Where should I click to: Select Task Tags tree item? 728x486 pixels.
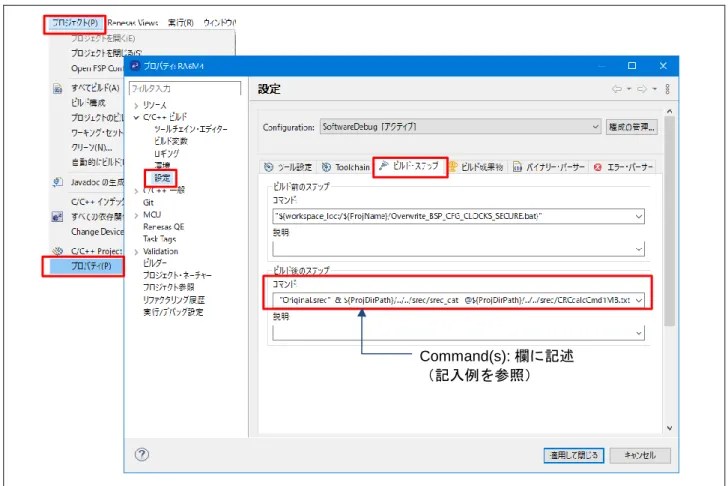pos(159,239)
